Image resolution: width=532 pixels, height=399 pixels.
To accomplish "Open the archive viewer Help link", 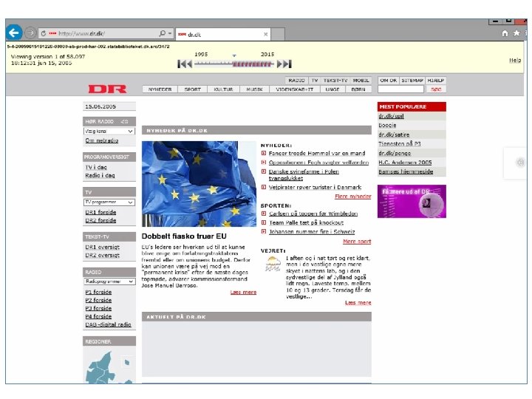I will pos(515,60).
